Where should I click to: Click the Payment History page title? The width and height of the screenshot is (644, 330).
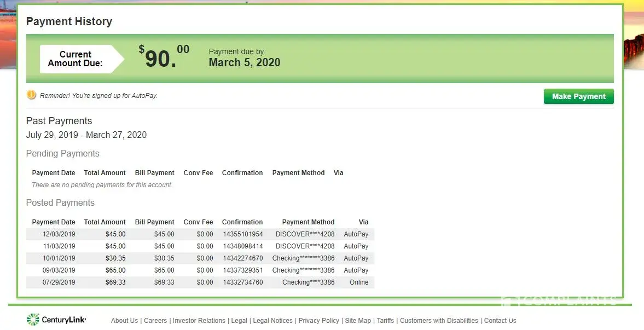click(69, 21)
